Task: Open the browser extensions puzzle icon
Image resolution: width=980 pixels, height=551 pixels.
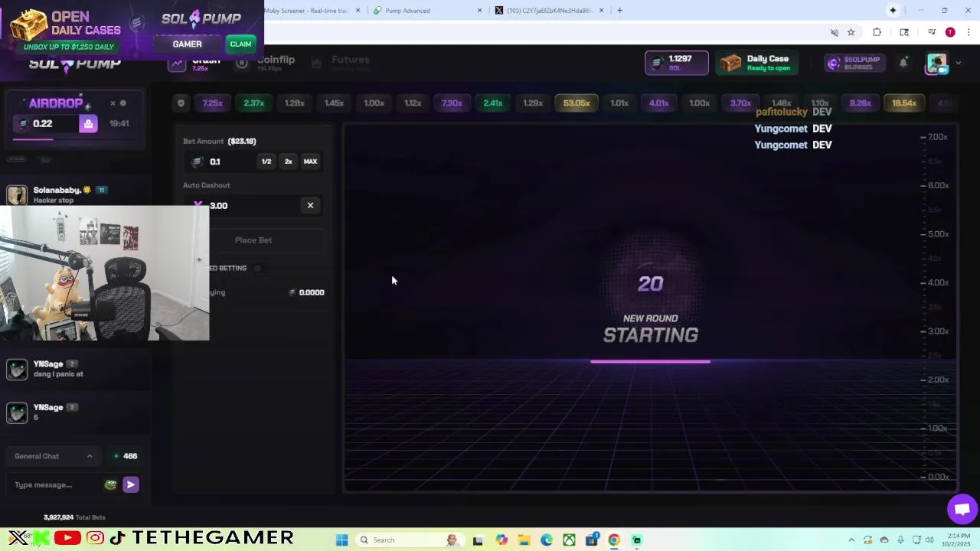Action: coord(877,32)
